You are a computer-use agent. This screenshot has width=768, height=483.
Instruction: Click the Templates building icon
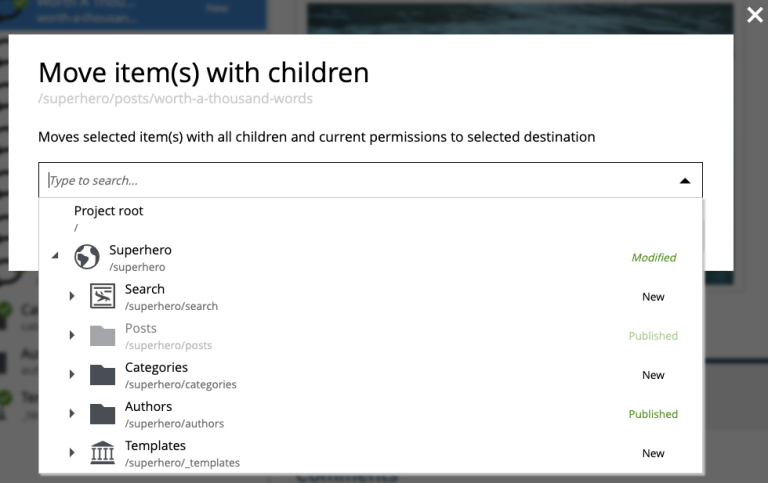point(102,453)
